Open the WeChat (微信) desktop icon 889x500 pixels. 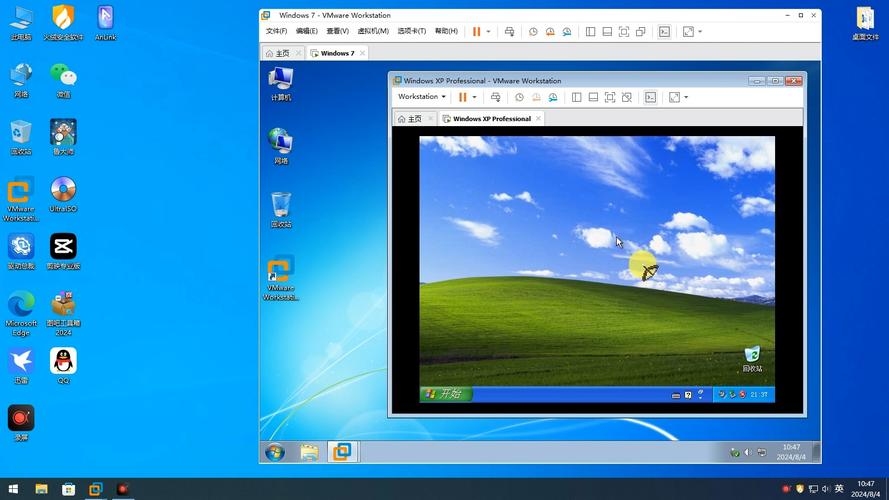(63, 77)
